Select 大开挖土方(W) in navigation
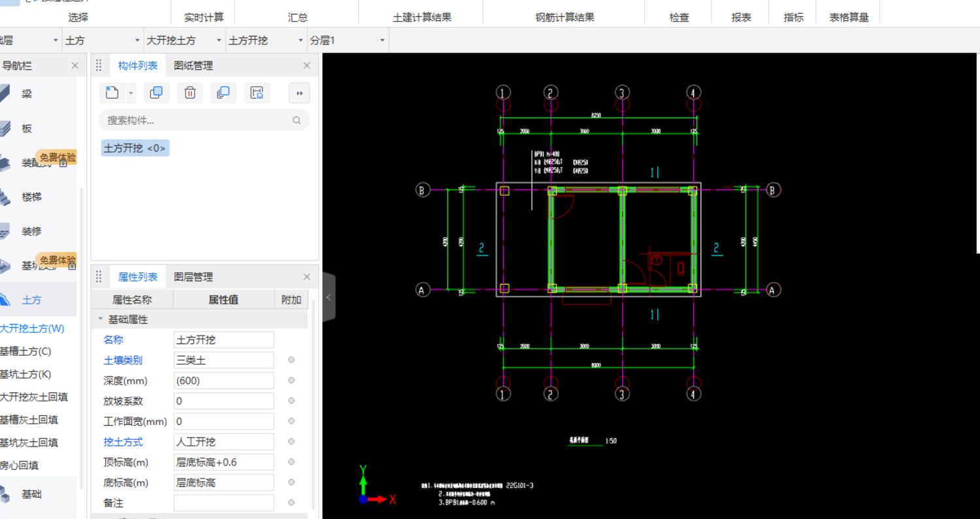980x519 pixels. [x=32, y=328]
